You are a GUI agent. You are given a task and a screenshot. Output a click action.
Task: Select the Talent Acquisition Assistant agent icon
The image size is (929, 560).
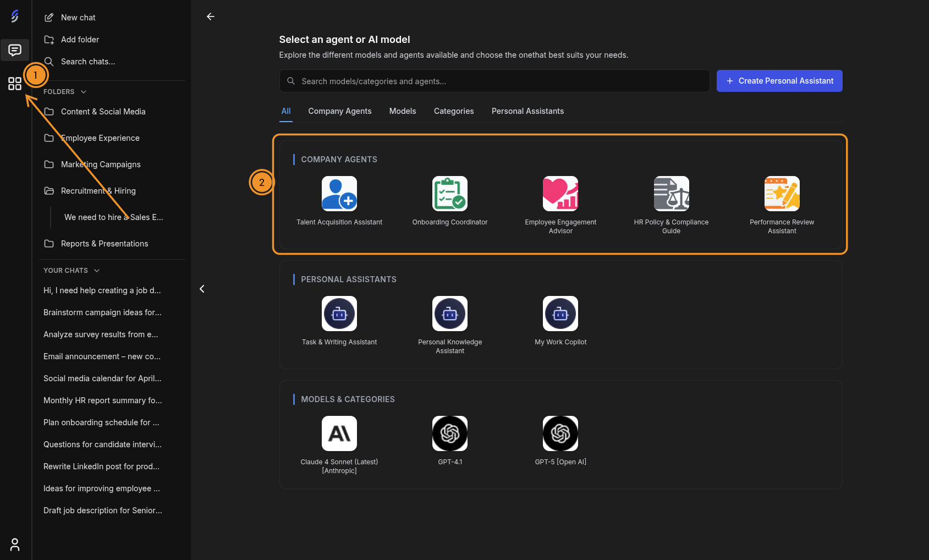click(339, 194)
